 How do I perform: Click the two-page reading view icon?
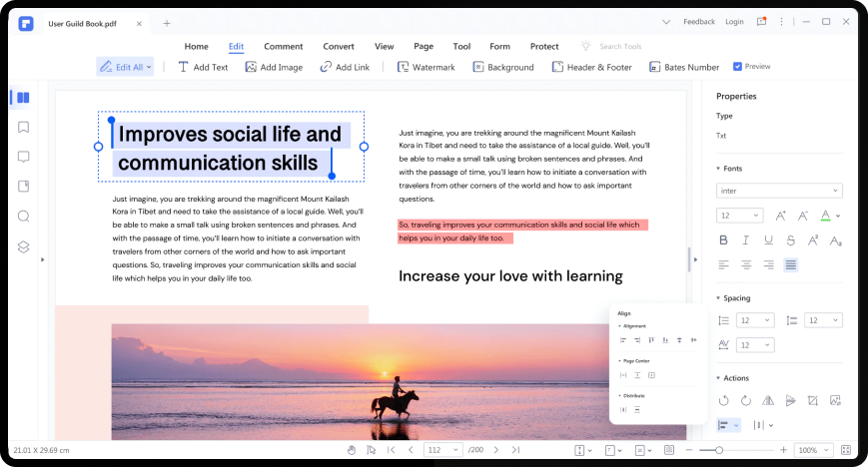(668, 450)
